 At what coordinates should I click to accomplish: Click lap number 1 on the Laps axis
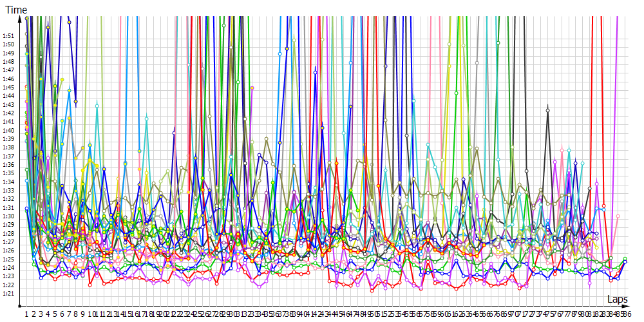[x=27, y=314]
